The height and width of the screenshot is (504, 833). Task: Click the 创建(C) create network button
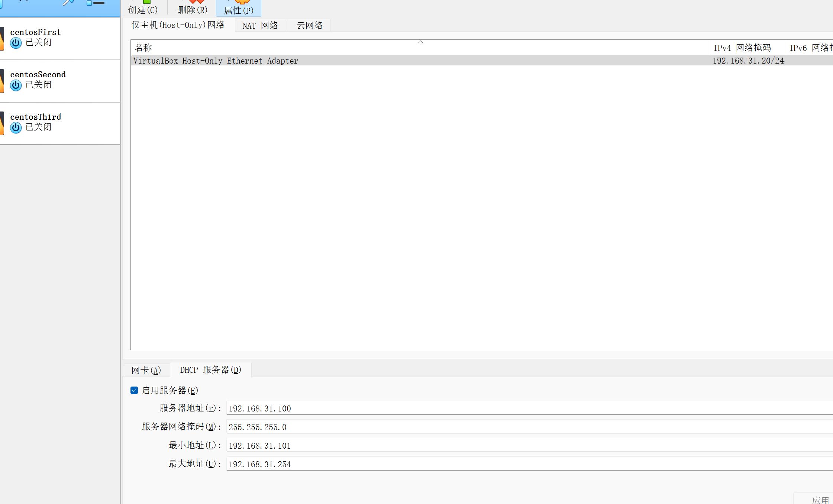143,9
